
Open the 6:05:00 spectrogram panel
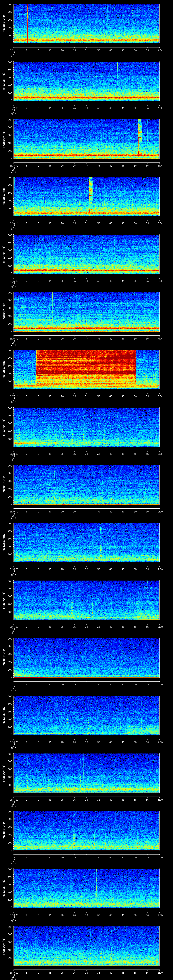pos(86,254)
